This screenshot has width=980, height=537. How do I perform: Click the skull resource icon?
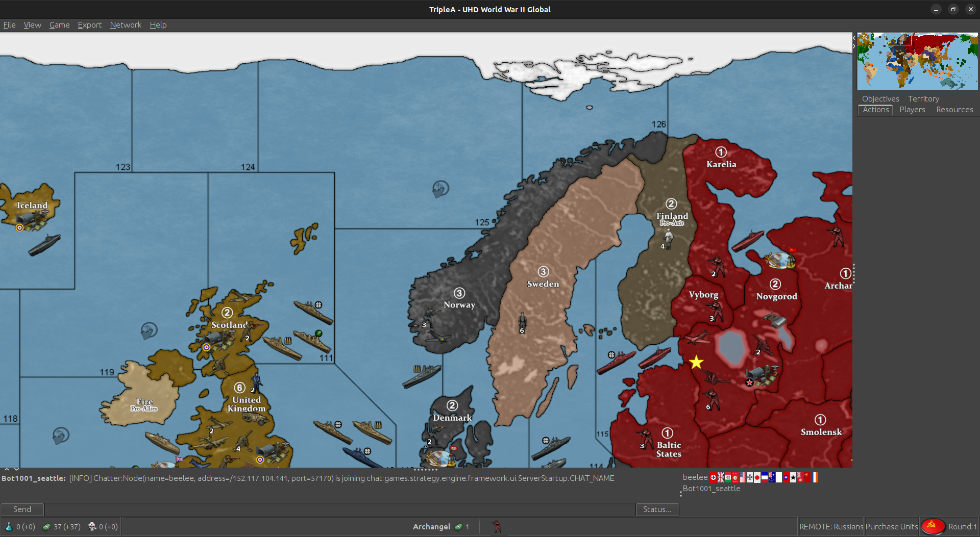[92, 527]
